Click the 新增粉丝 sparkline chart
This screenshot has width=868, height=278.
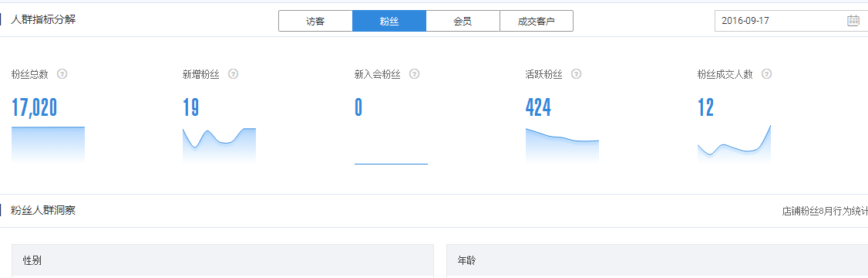[219, 145]
